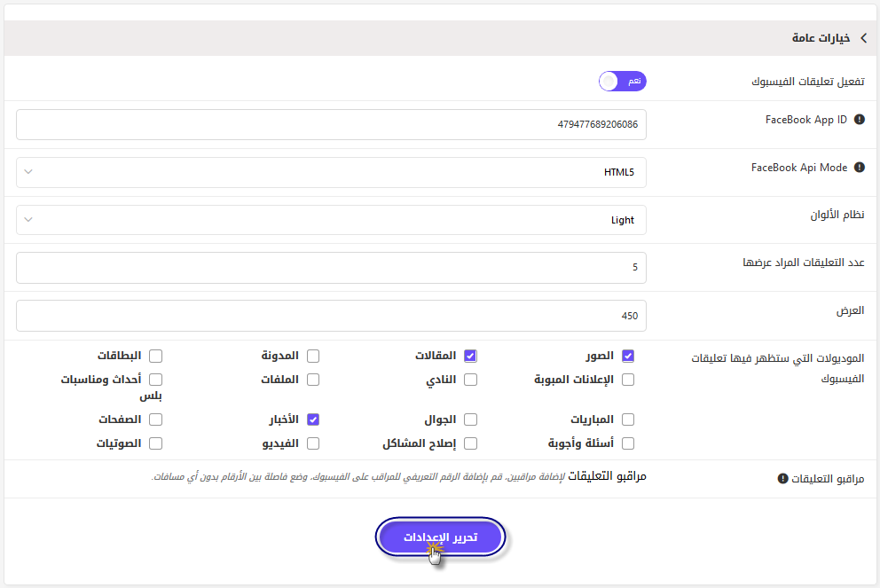Click the نظام الألوان label
This screenshot has height=588, width=880.
(837, 215)
